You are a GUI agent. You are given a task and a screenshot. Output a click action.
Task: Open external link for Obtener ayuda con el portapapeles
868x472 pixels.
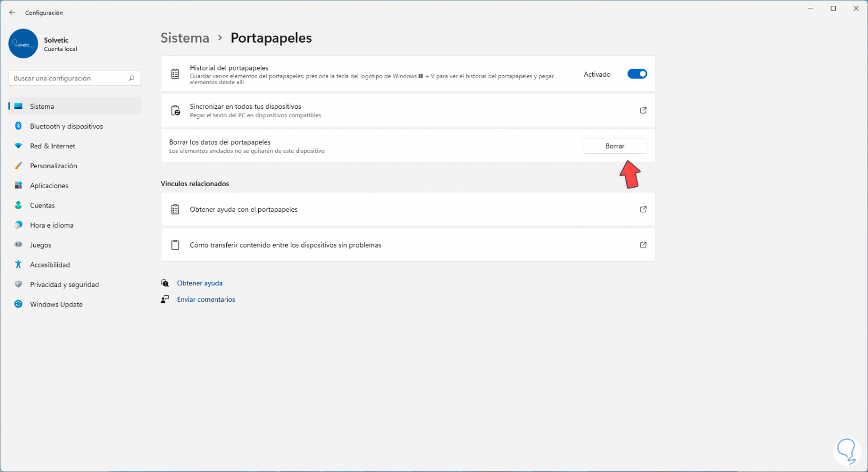[x=643, y=209]
